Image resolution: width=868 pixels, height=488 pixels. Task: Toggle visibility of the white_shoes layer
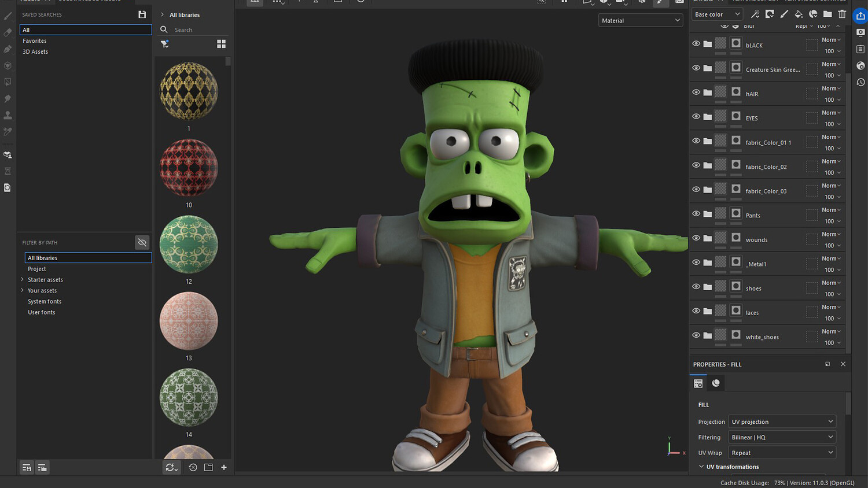coord(696,335)
